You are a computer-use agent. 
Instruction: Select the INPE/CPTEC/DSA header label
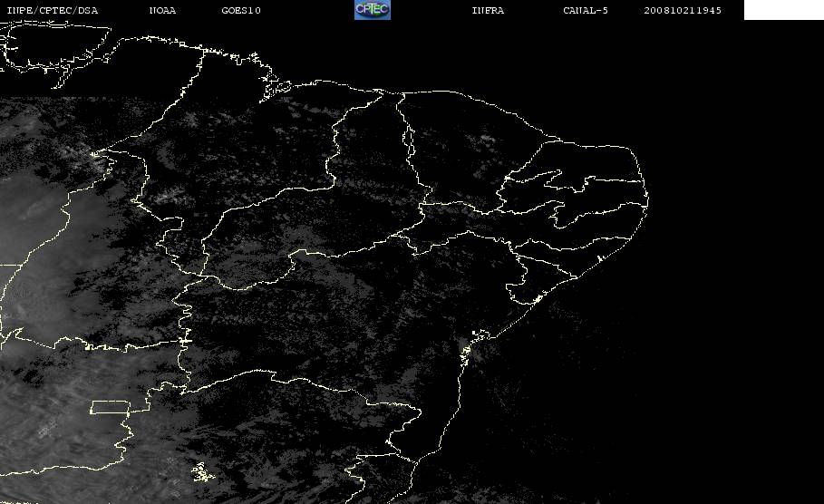(52, 11)
